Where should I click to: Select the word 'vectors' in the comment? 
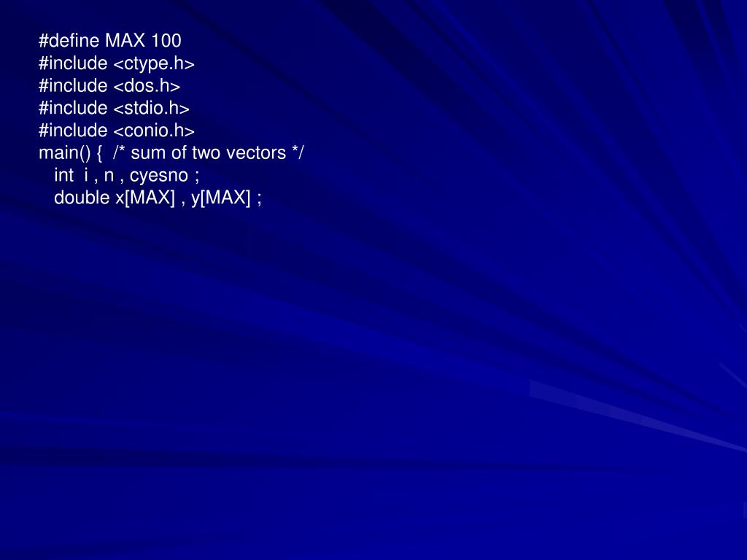[x=256, y=153]
